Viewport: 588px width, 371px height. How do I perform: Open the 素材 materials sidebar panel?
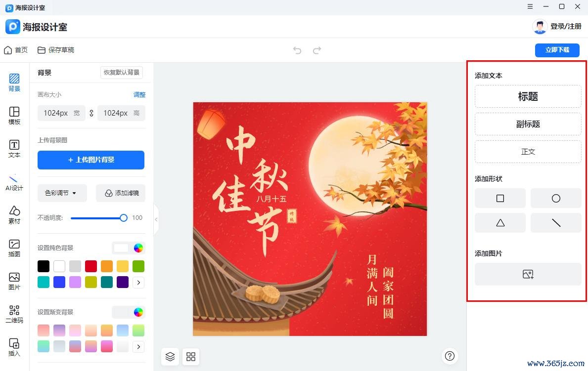point(14,215)
